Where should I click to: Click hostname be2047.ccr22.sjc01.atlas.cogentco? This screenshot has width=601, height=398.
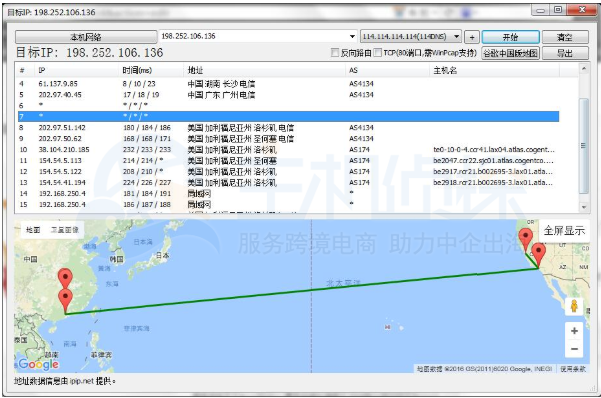coord(494,160)
